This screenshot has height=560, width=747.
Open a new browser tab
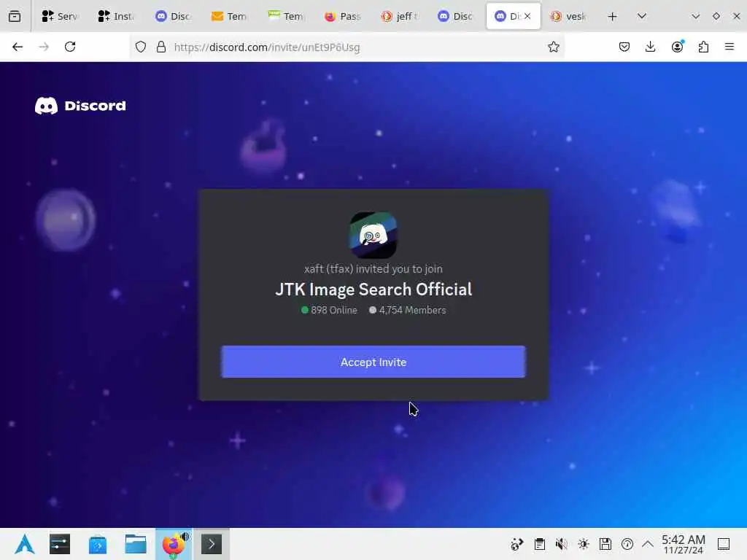[x=612, y=16]
